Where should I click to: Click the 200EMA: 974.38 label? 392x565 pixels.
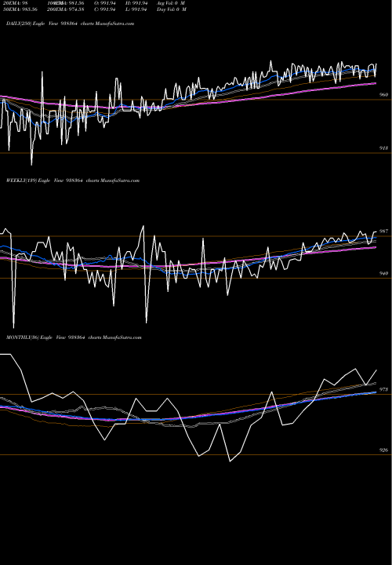click(x=66, y=9)
